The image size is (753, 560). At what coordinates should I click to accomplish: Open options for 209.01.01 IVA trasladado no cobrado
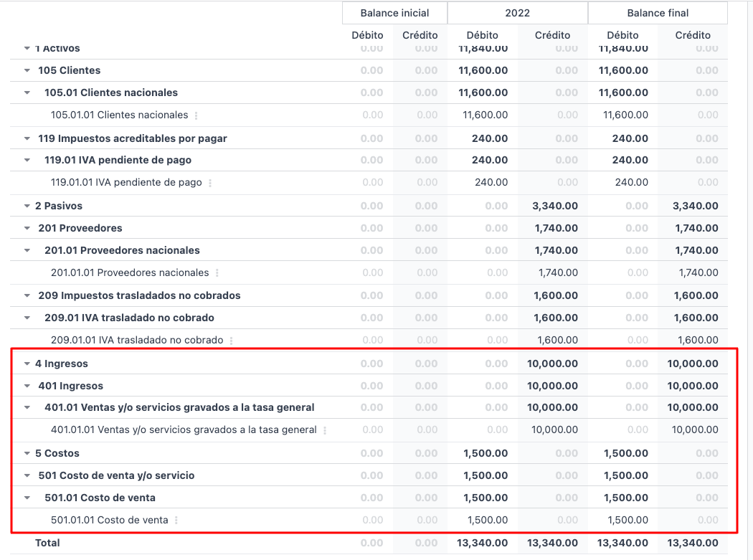[x=232, y=341]
